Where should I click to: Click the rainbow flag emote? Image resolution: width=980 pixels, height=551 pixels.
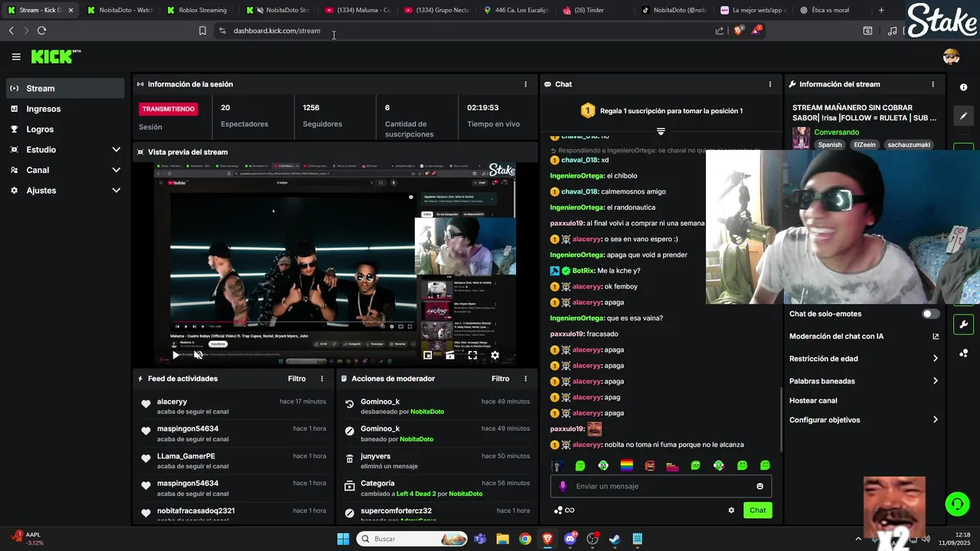pyautogui.click(x=626, y=465)
